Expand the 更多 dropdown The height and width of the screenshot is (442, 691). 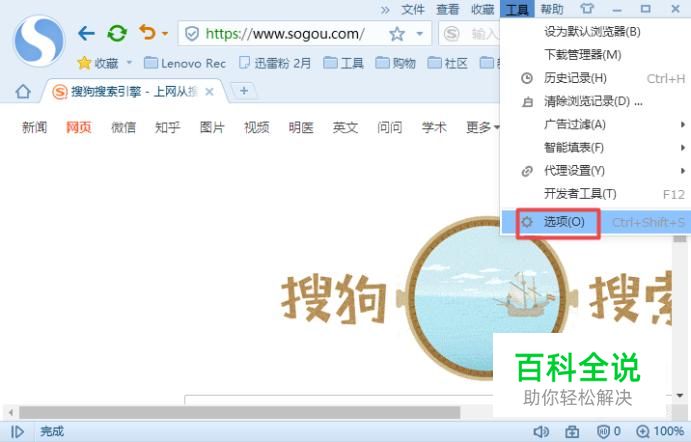pyautogui.click(x=483, y=127)
